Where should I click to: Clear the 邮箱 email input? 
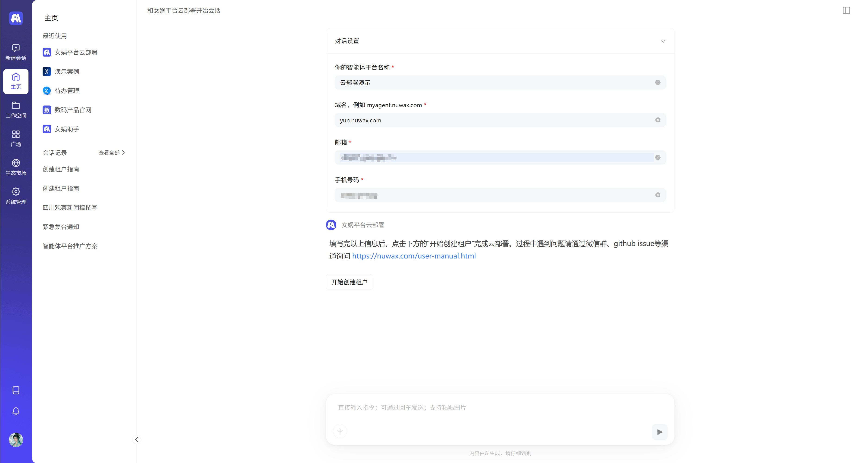pyautogui.click(x=658, y=157)
